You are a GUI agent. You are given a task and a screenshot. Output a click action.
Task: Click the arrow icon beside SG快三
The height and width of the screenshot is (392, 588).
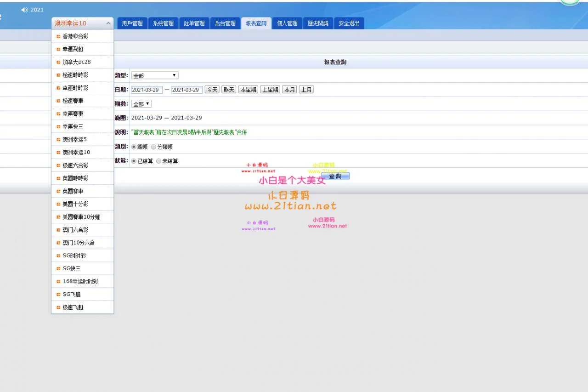point(58,268)
